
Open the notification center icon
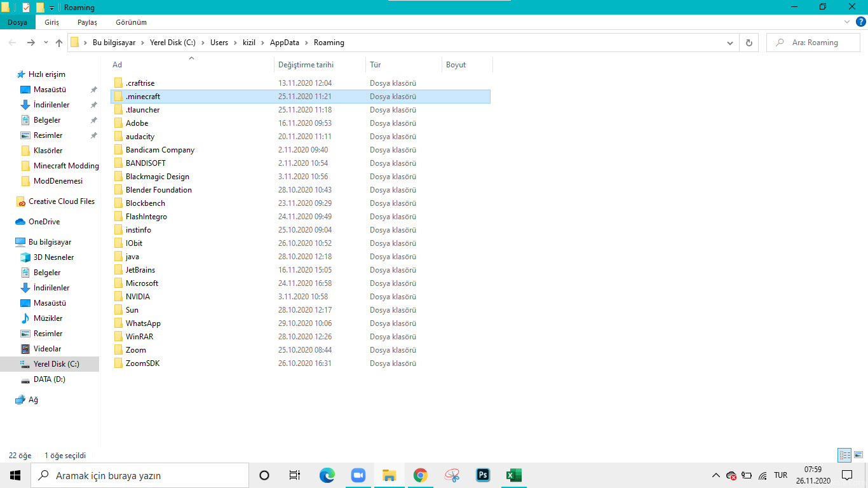click(x=846, y=475)
